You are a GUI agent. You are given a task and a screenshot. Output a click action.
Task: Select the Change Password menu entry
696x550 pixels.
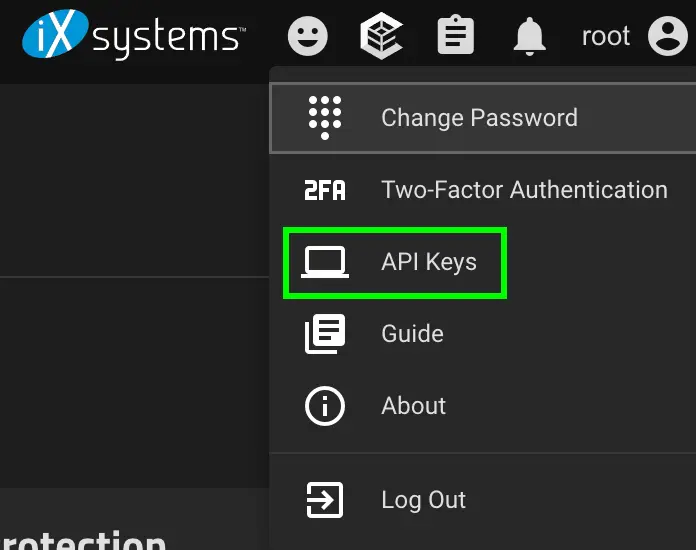click(479, 118)
